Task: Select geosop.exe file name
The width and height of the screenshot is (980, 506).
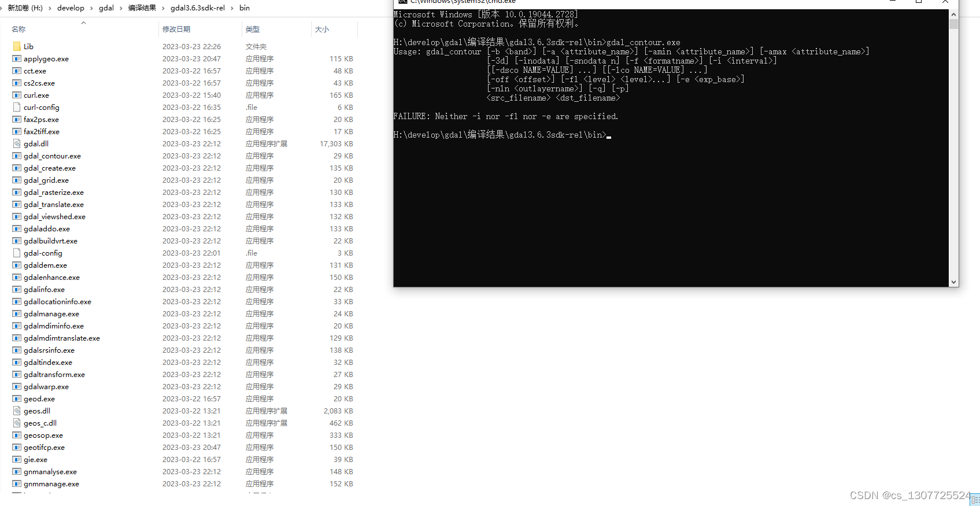Action: (x=43, y=435)
